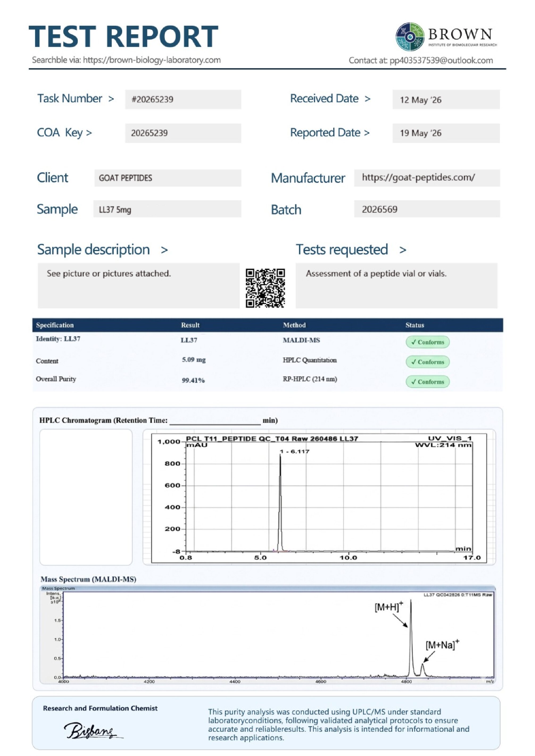Click the 'UV_VIS_1' chromatogram label
This screenshot has height=756, width=535.
tap(450, 438)
